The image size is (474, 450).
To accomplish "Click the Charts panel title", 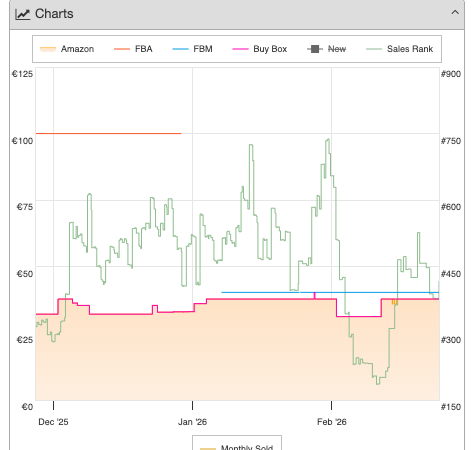I will [54, 14].
